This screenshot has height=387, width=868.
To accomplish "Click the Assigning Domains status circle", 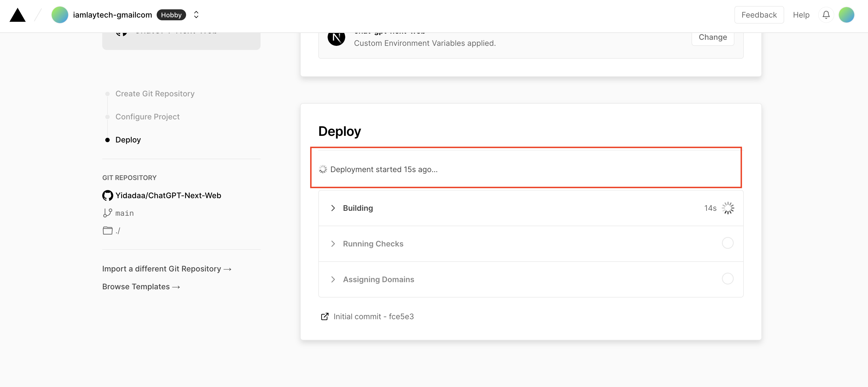I will (728, 279).
